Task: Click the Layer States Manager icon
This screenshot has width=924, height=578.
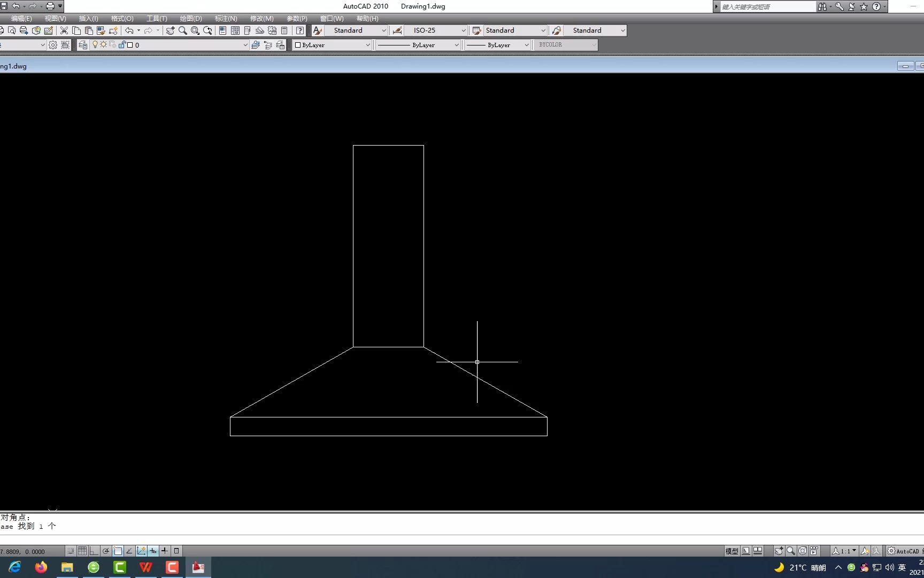Action: tap(280, 45)
